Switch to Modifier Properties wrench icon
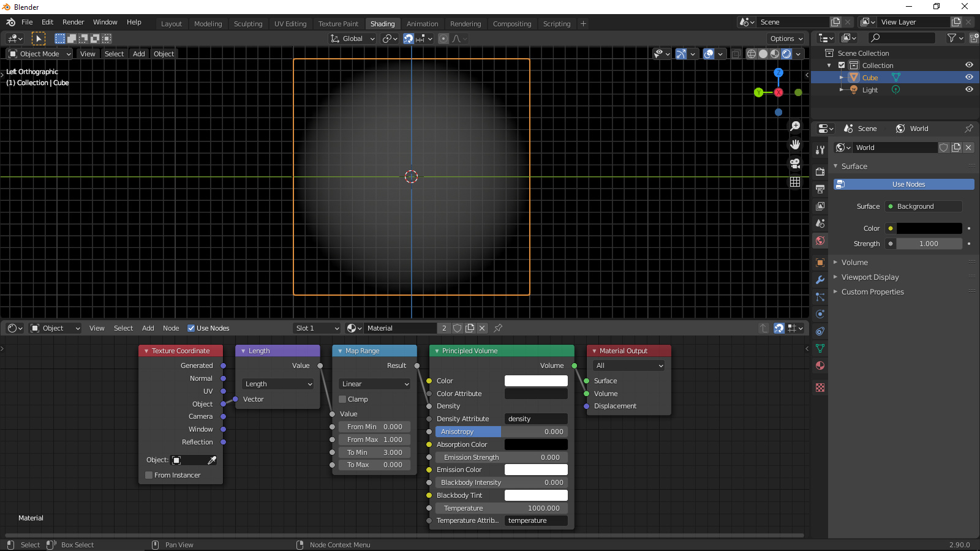This screenshot has height=551, width=980. click(820, 280)
